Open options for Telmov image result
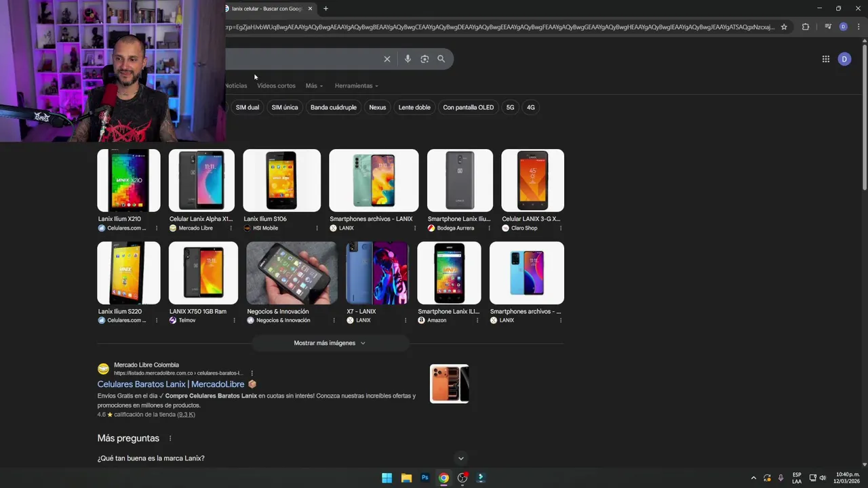This screenshot has height=488, width=868. click(234, 321)
